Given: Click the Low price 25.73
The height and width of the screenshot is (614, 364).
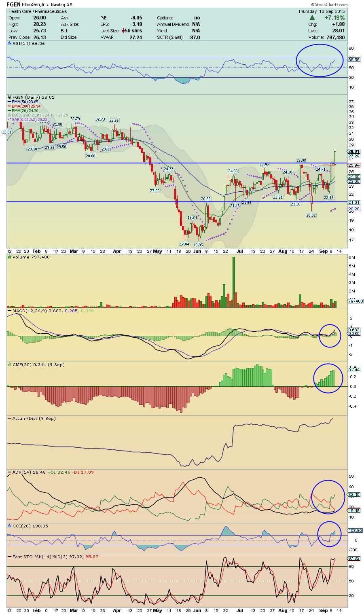Looking at the screenshot, I should point(40,31).
